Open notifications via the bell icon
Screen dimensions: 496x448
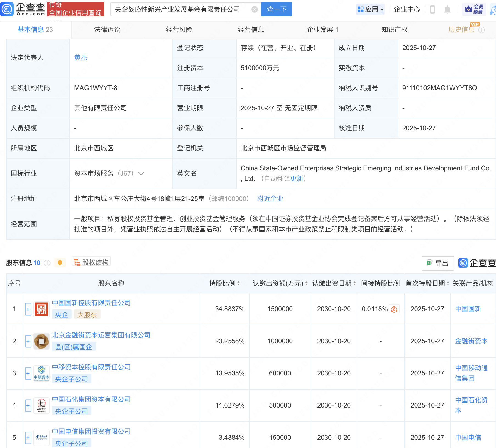(447, 9)
